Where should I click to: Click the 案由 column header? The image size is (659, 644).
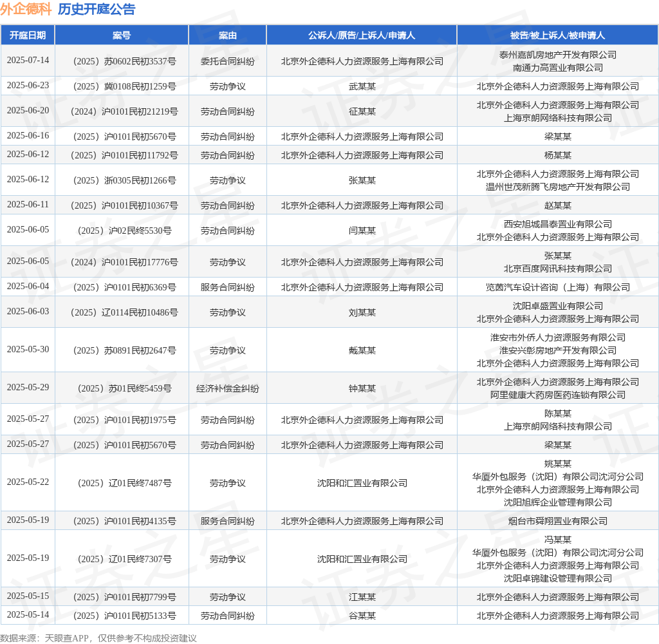coord(227,35)
